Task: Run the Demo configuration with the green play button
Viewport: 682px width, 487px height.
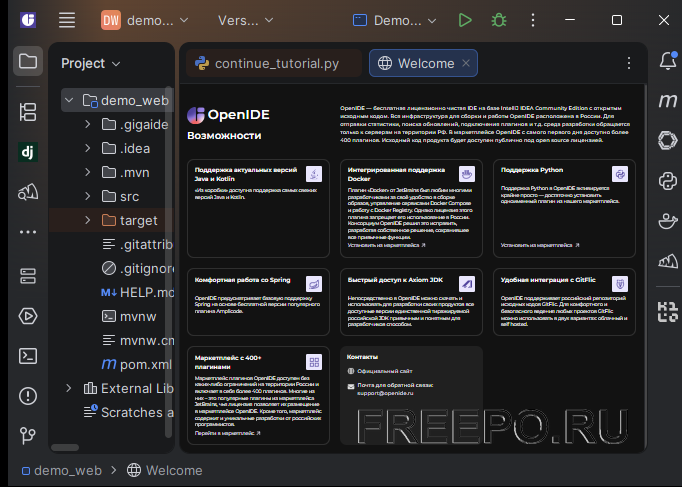Action: coord(465,20)
